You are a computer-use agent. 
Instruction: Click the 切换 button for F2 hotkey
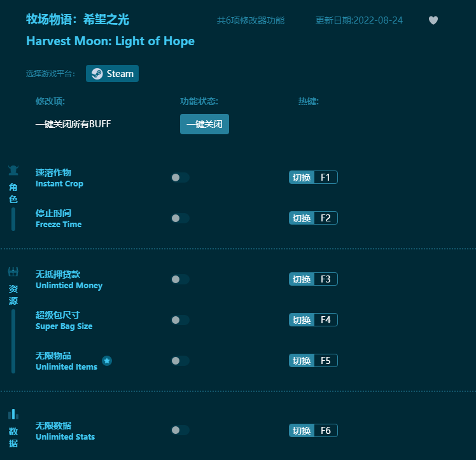coord(302,218)
